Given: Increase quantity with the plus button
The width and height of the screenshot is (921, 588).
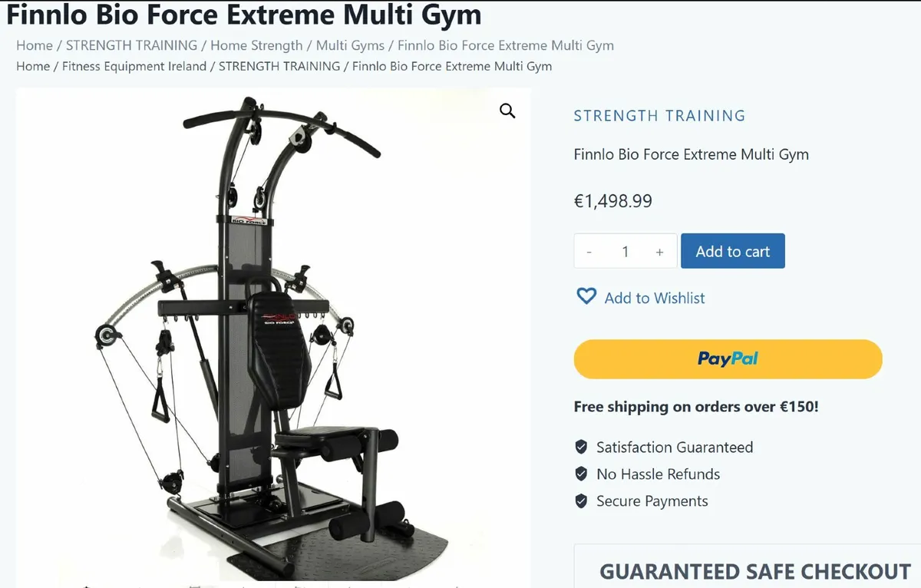Looking at the screenshot, I should [659, 252].
